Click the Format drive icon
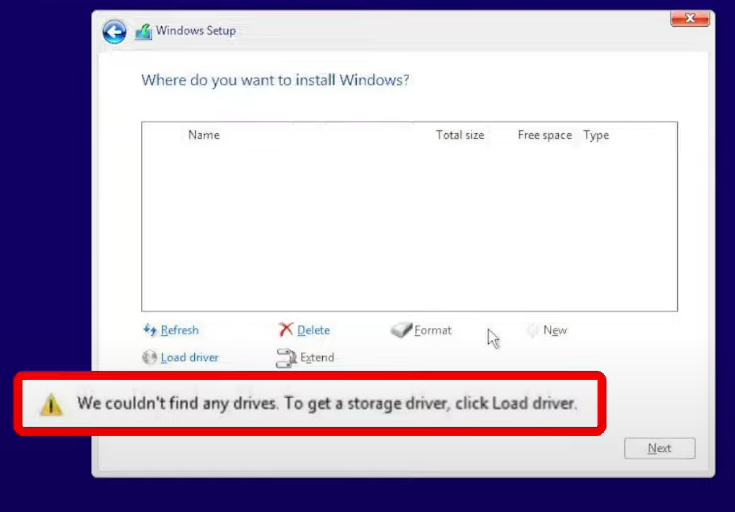This screenshot has width=735, height=512. click(x=401, y=330)
